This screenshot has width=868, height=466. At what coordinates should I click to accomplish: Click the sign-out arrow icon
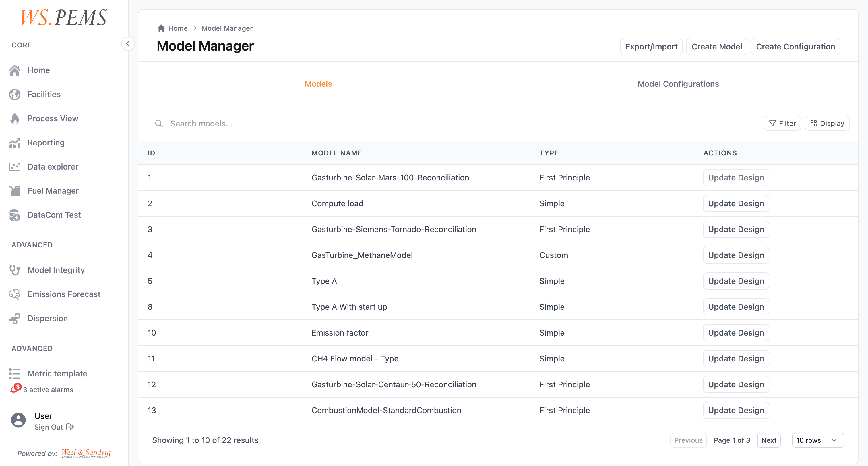tap(70, 427)
